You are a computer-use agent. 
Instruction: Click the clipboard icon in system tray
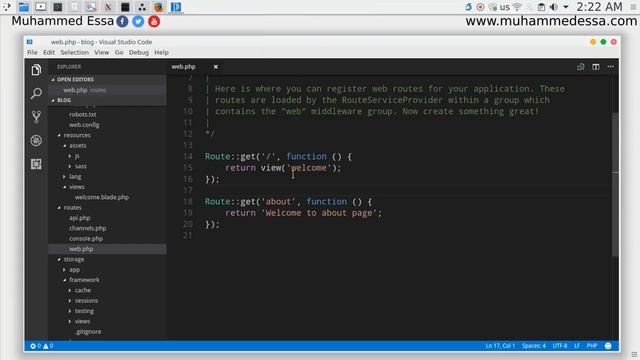tap(541, 7)
